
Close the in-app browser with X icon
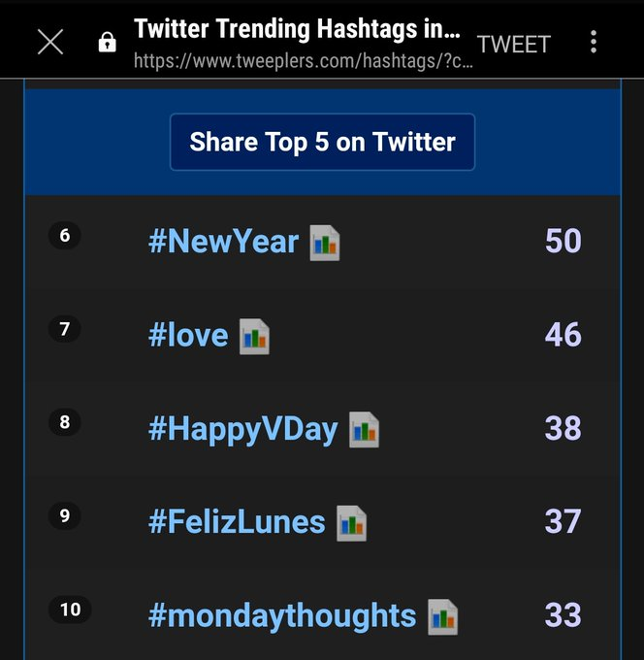[x=50, y=42]
